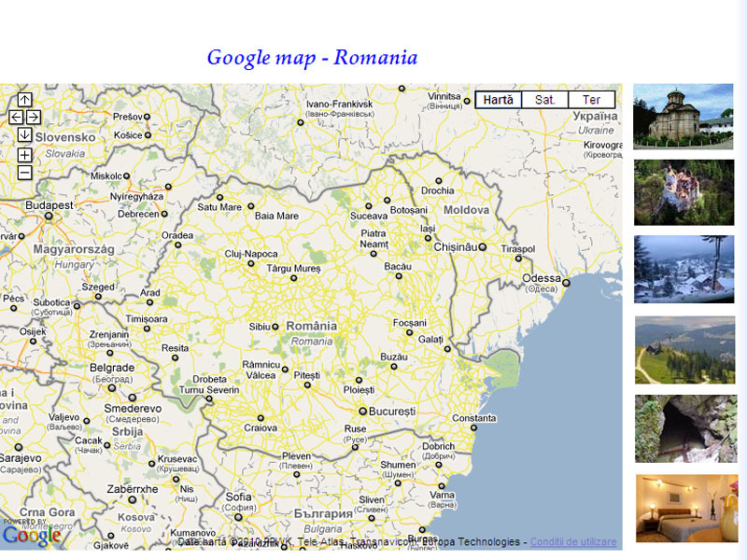Click the România country label
This screenshot has height=560, width=747.
(312, 326)
